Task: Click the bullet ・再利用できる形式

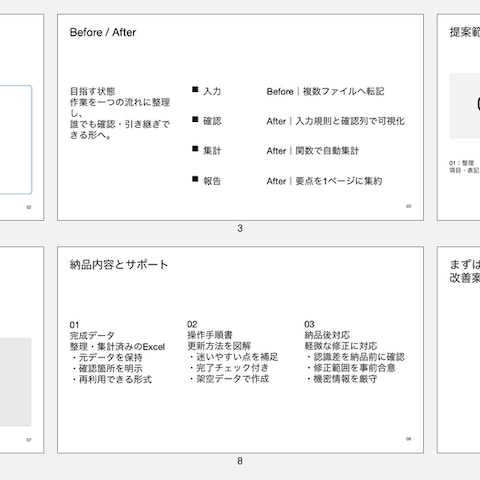Action: [x=111, y=379]
